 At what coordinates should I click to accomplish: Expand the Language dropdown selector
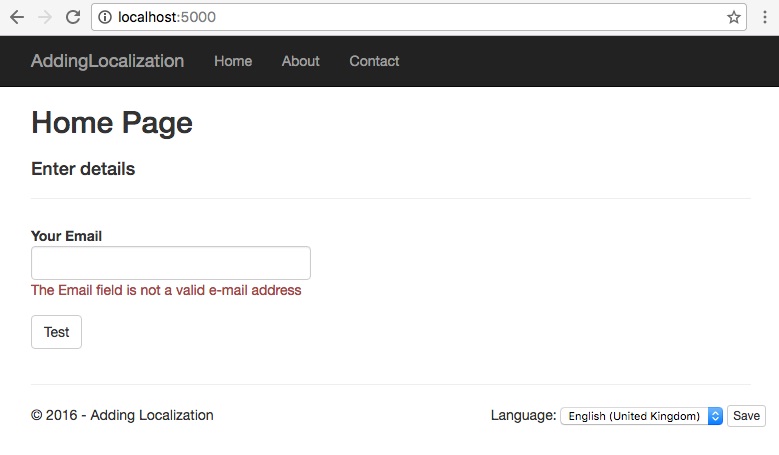(641, 416)
